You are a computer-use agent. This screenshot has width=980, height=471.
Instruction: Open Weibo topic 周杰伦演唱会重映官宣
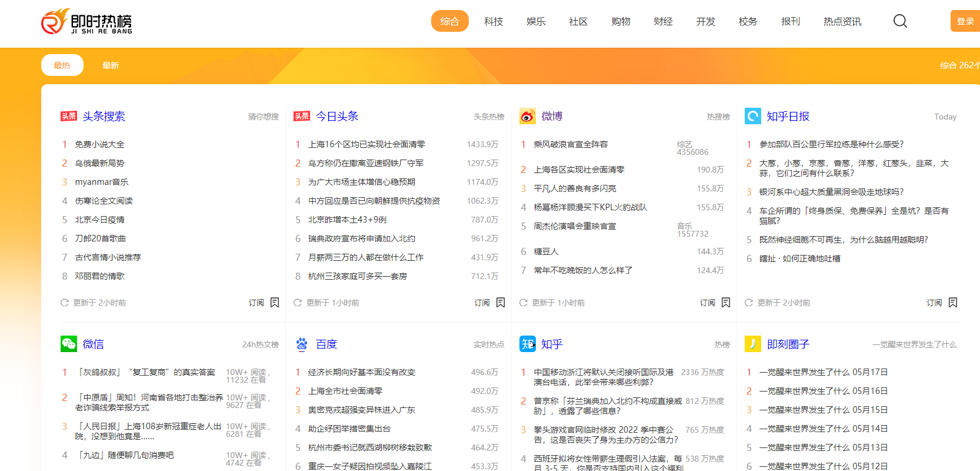tap(575, 226)
